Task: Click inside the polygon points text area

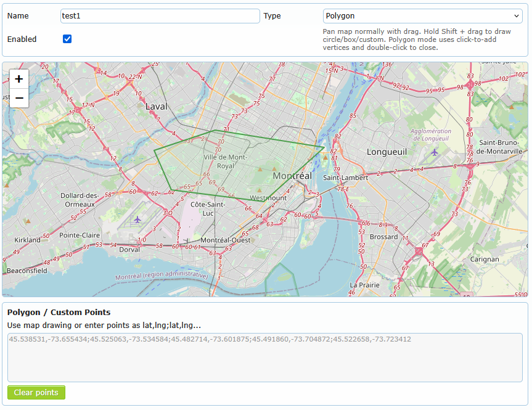Action: point(265,358)
